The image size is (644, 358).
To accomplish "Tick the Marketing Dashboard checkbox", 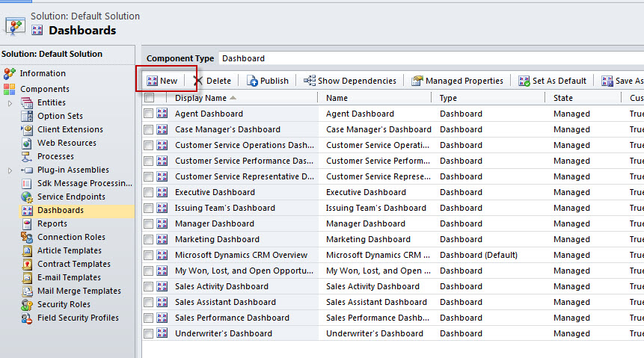I will click(x=149, y=239).
